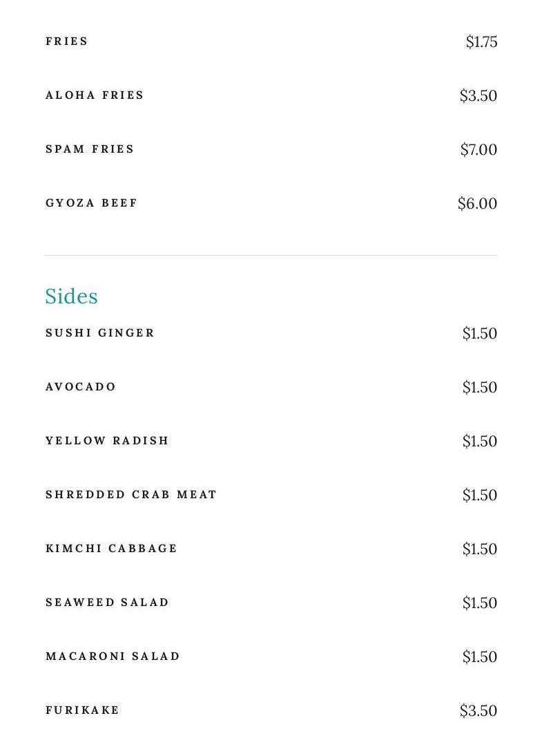Pick the Avocado side item
This screenshot has width=542, height=756.
coord(81,387)
